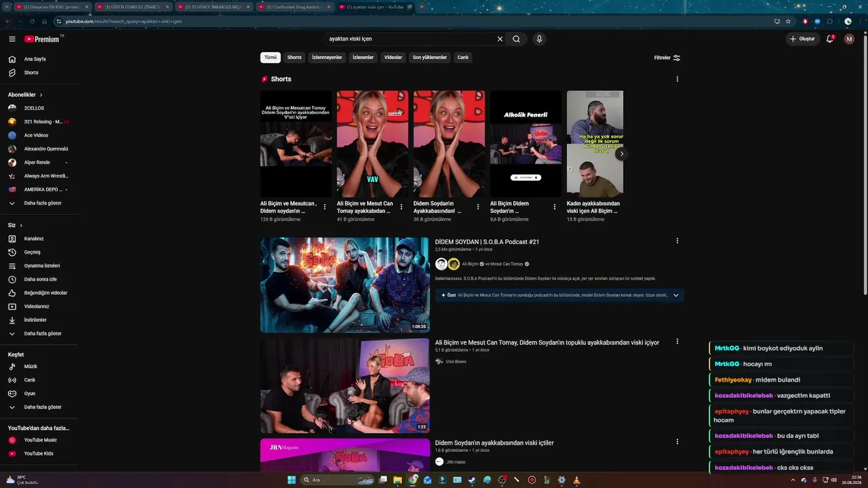Start voice search with the microphone
The image size is (868, 488).
pyautogui.click(x=539, y=39)
